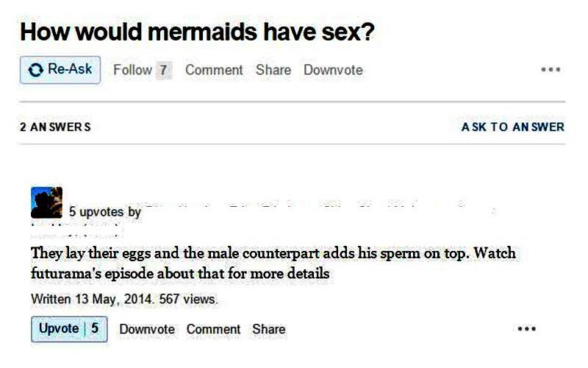Image resolution: width=588 pixels, height=368 pixels.
Task: Follow this question
Action: pyautogui.click(x=132, y=70)
